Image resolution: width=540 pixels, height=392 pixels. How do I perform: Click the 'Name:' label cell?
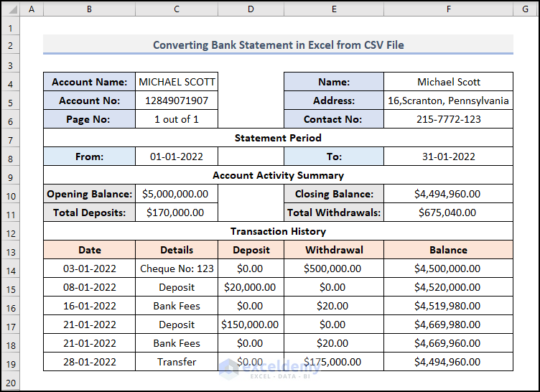pyautogui.click(x=334, y=82)
